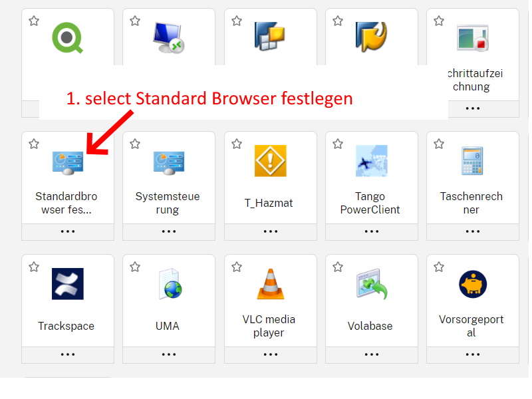Open the T_Hazmat warning icon
The height and width of the screenshot is (399, 532).
click(x=270, y=161)
